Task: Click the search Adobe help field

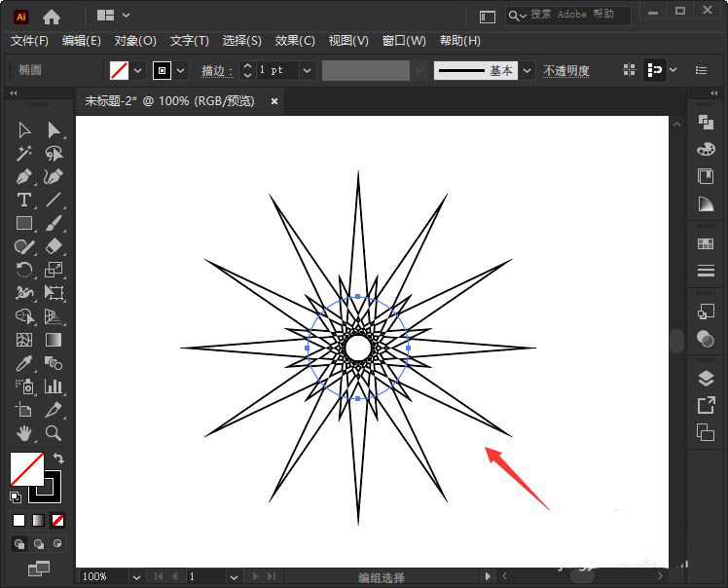Action: coord(568,16)
